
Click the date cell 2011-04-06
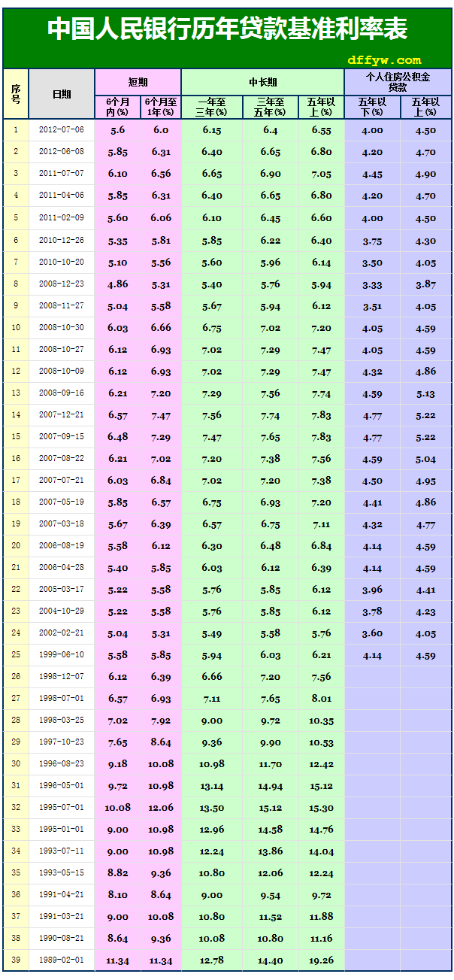[x=62, y=196]
